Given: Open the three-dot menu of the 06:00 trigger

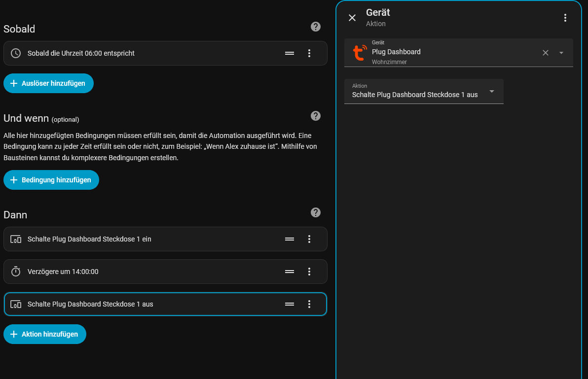Looking at the screenshot, I should (309, 53).
